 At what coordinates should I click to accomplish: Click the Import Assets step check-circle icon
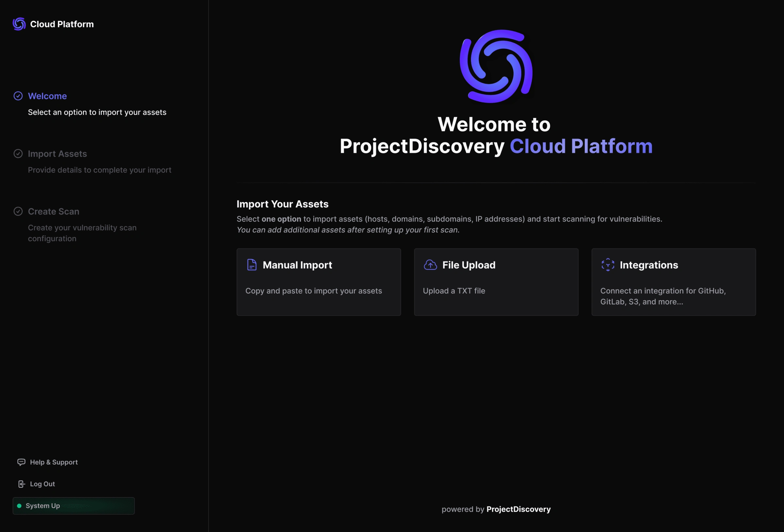(x=18, y=154)
